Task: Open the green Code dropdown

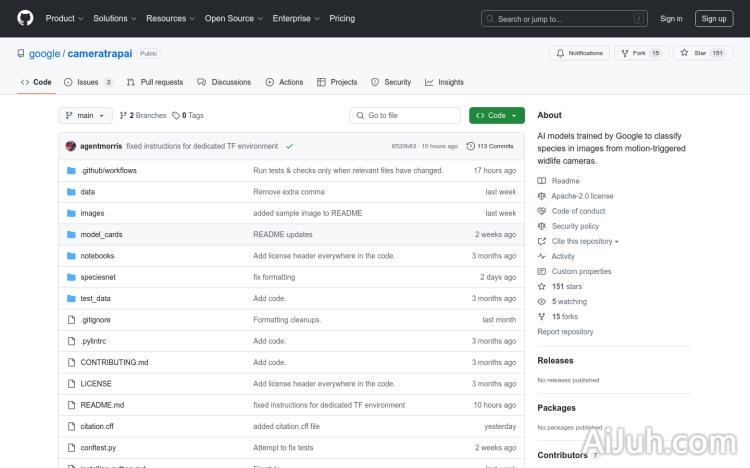Action: tap(496, 115)
